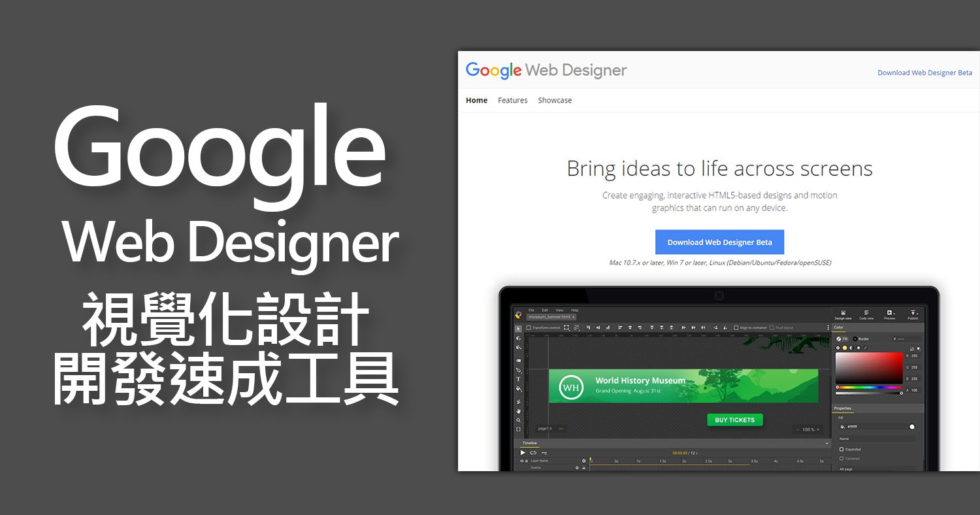Select the arrow Selection tool
The image size is (980, 515).
(x=518, y=329)
